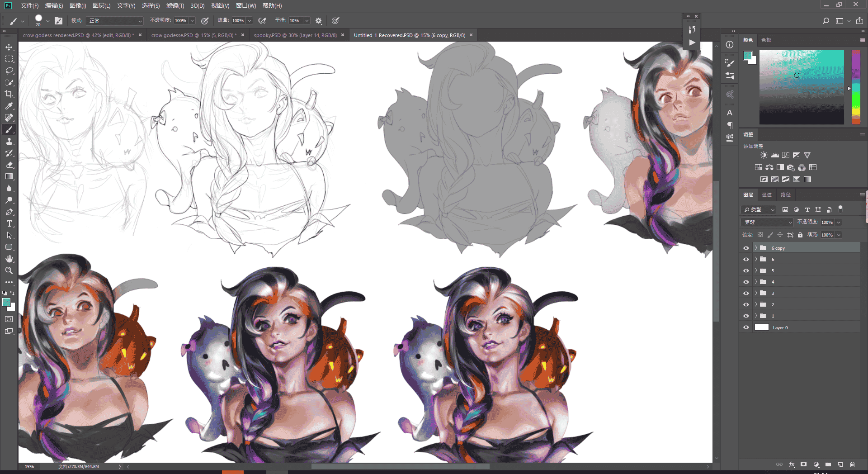This screenshot has height=474, width=868.
Task: Toggle visibility of layer group 1
Action: 746,316
